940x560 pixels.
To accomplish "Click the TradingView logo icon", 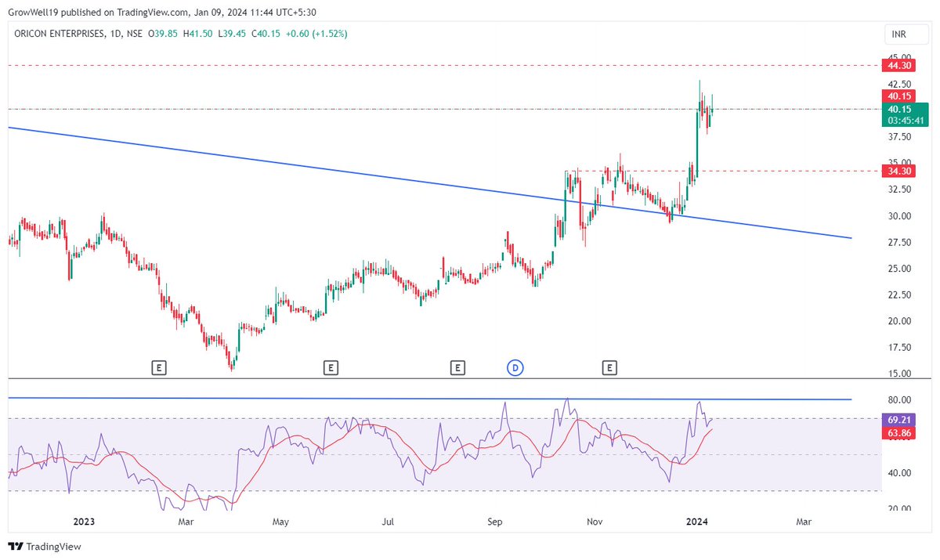I will click(16, 547).
